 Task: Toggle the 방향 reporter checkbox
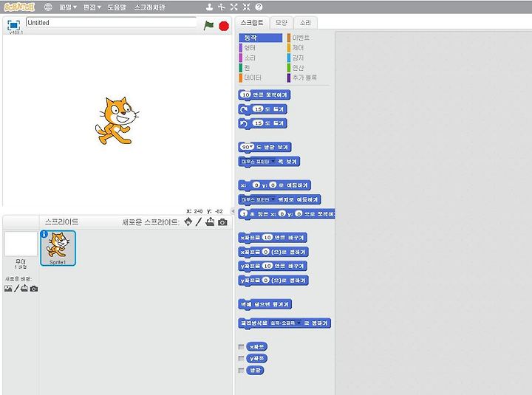241,370
